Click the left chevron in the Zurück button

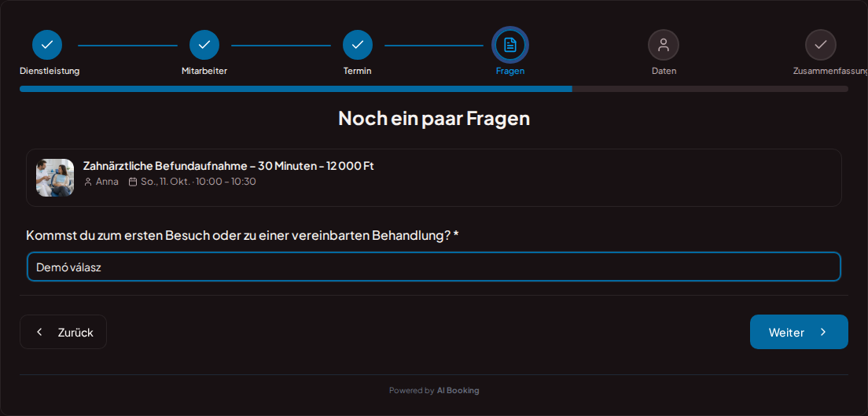point(39,332)
